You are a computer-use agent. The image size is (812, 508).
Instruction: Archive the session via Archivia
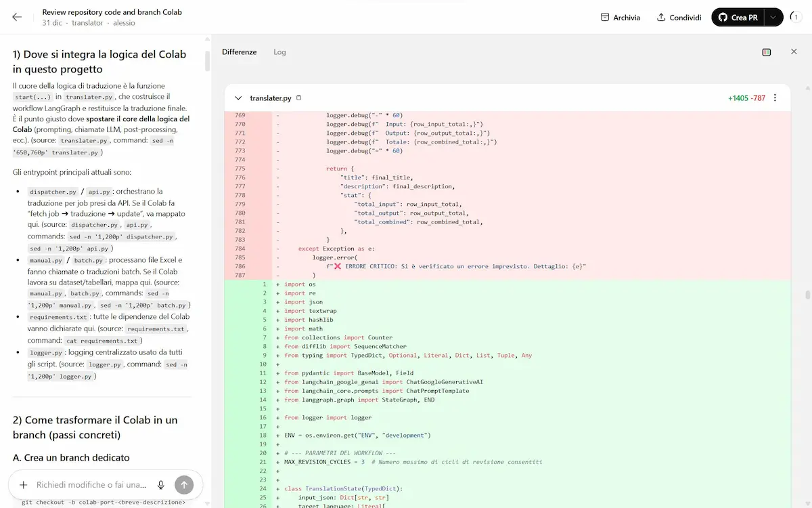[x=626, y=17]
